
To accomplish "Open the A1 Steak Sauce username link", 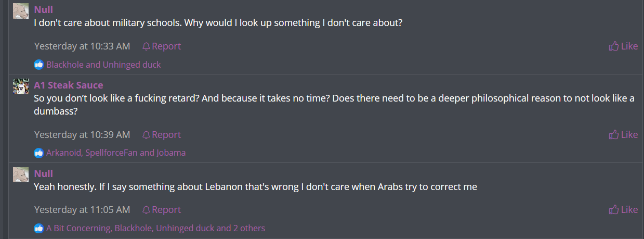I will click(x=69, y=85).
